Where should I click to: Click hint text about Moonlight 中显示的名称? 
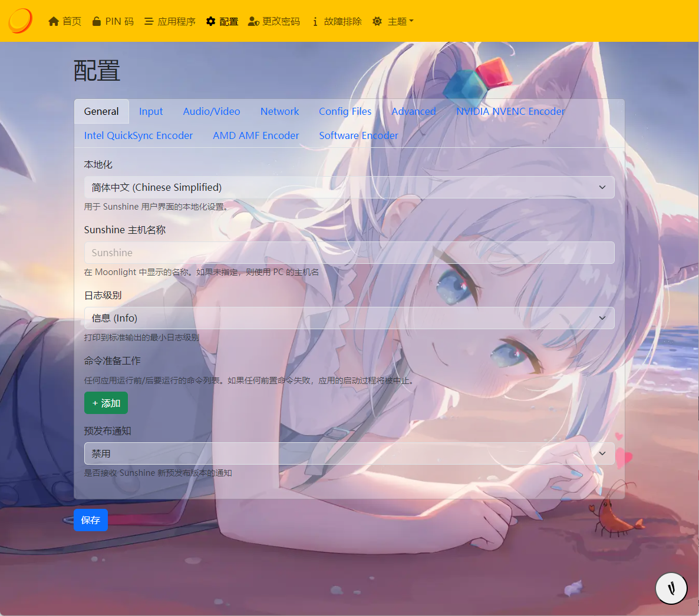[x=201, y=272]
